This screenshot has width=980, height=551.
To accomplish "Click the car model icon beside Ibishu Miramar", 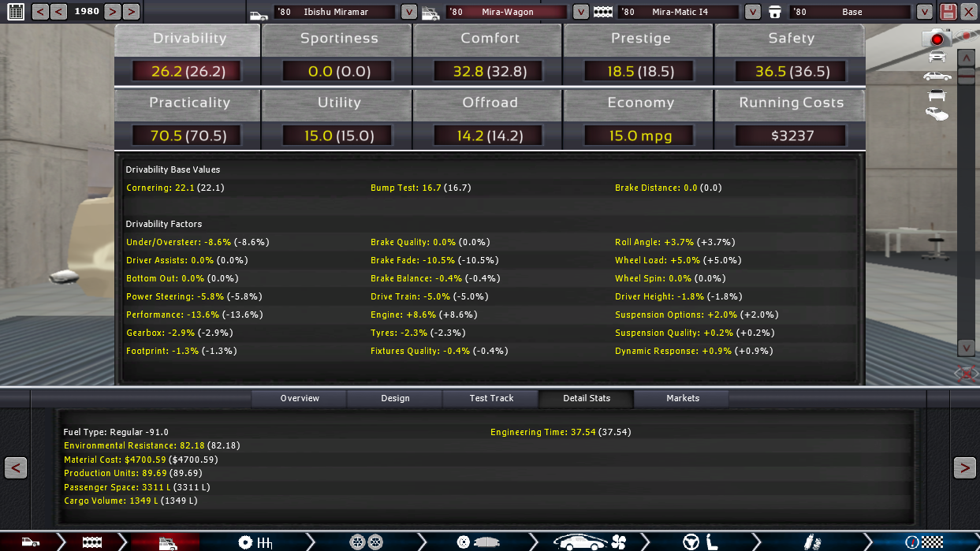I will tap(259, 14).
